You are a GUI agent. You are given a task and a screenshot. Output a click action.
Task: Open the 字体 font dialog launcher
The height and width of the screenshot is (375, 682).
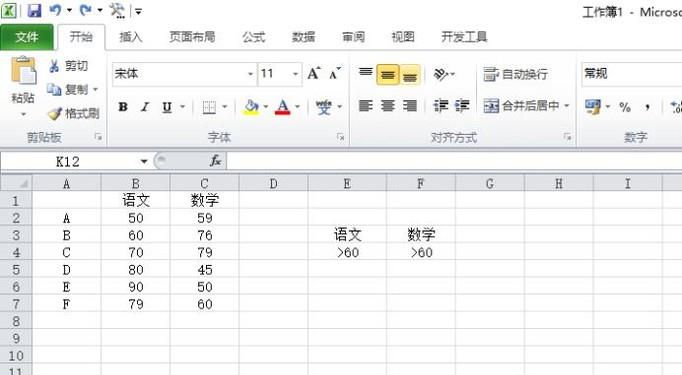pos(341,137)
